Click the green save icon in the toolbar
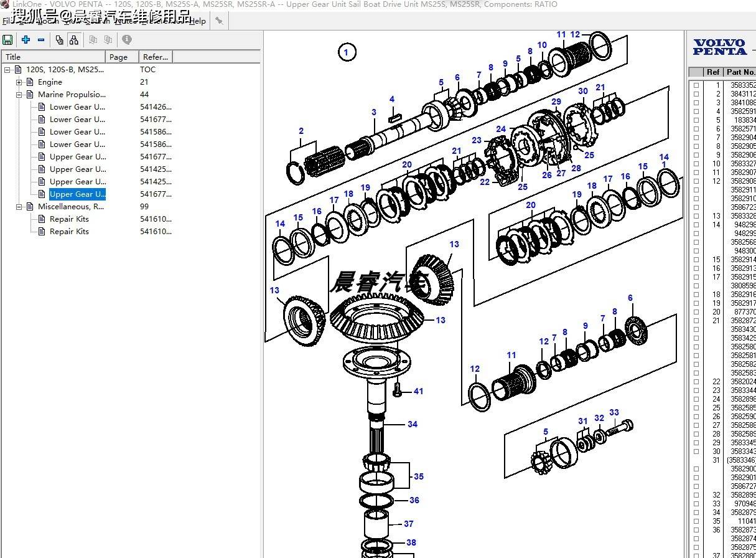Viewport: 756px width, 558px height. click(7, 40)
